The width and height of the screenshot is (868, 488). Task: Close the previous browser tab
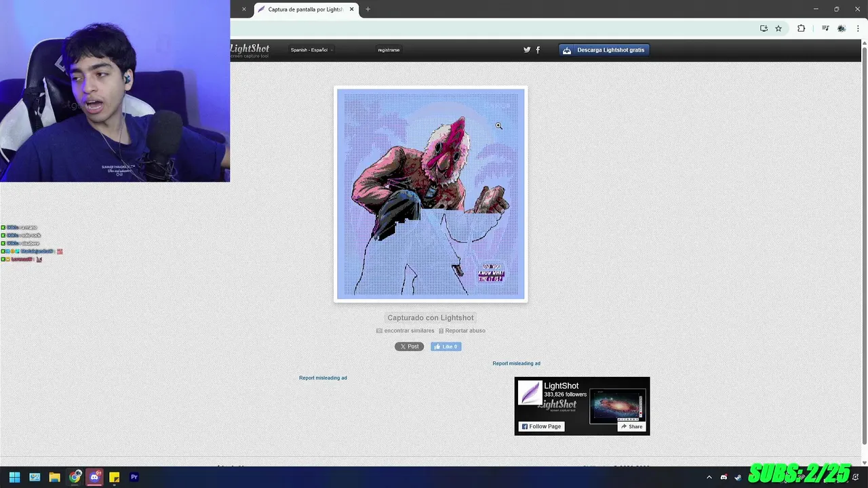(244, 9)
